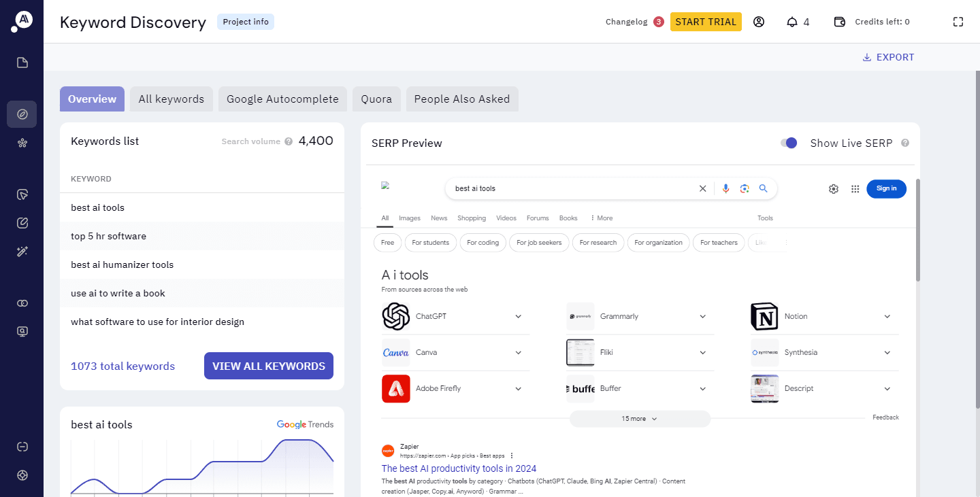
Task: Open the user account profile icon
Action: click(x=759, y=22)
